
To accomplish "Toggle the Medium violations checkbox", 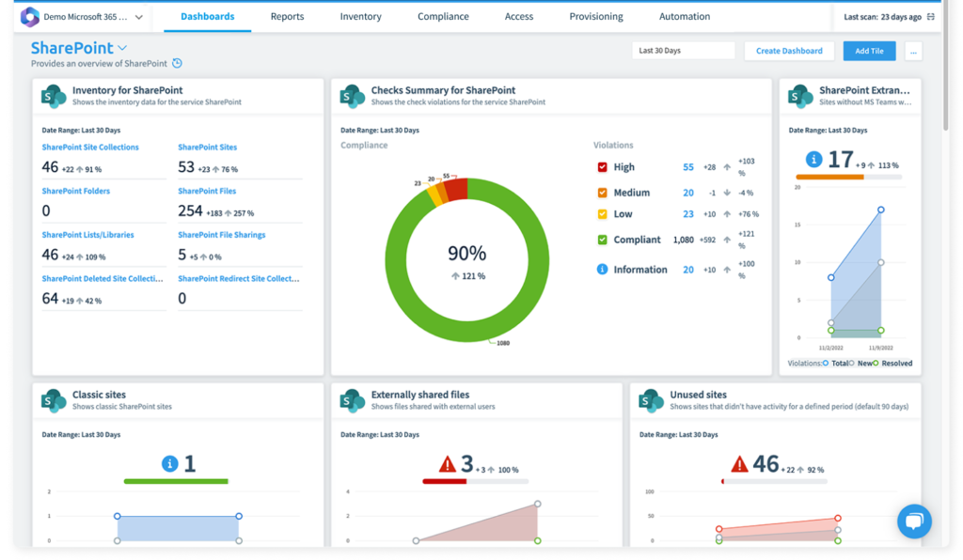I will [x=603, y=193].
